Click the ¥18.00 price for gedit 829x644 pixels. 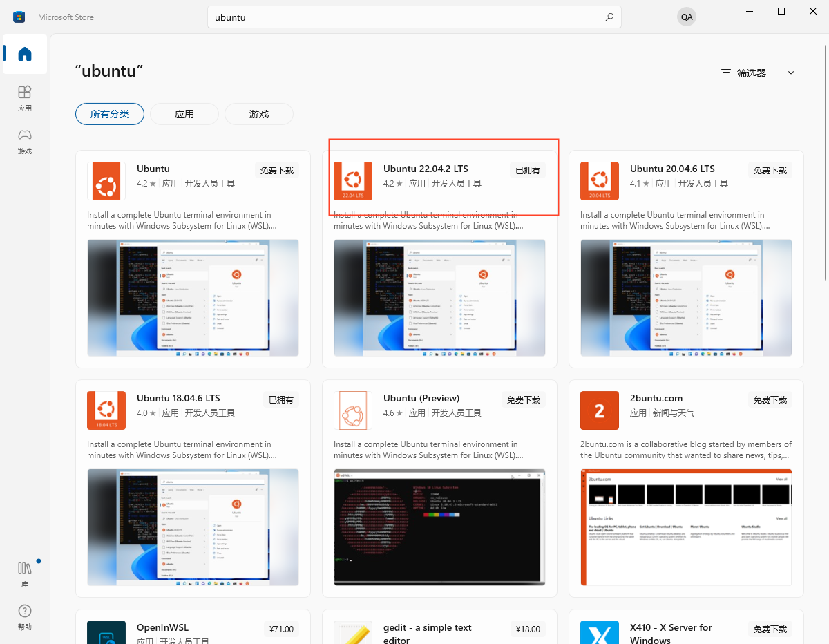(x=528, y=629)
